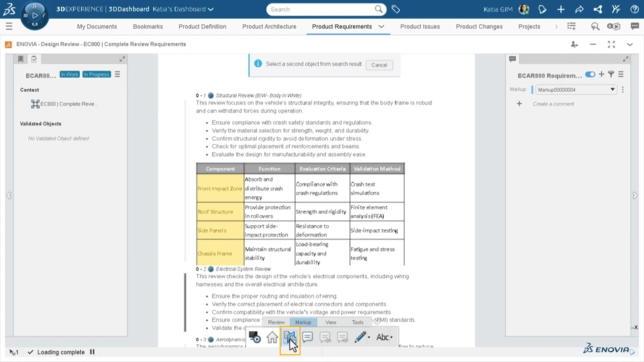Click the add comment bubble icon in toolbar
This screenshot has height=362, width=644.
(308, 337)
